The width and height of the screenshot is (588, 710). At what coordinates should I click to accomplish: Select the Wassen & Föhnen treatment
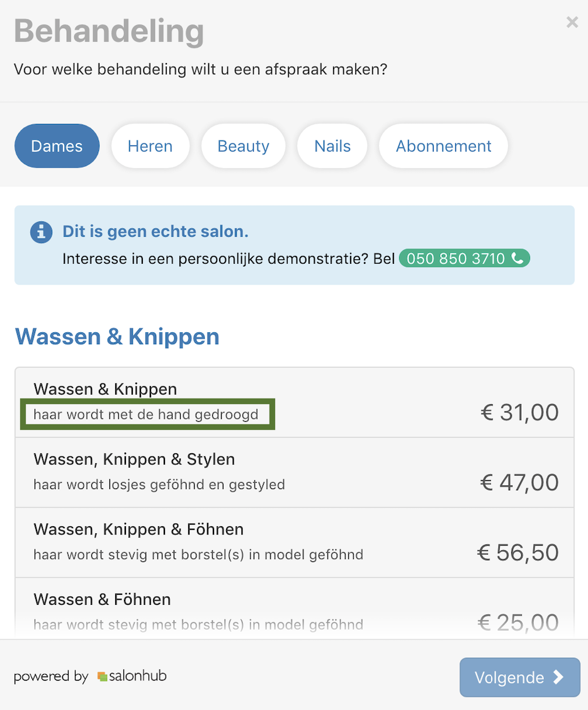[x=295, y=608]
